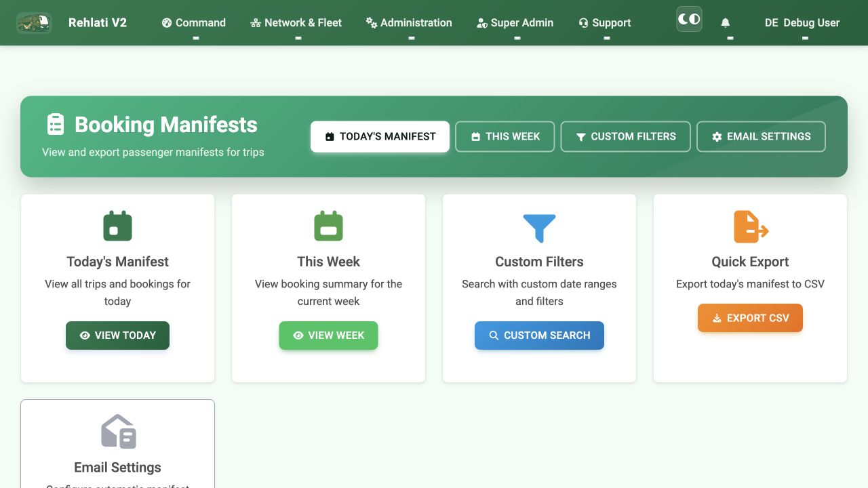Viewport: 868px width, 488px height.
Task: Toggle dark mode theme switch
Action: [689, 20]
